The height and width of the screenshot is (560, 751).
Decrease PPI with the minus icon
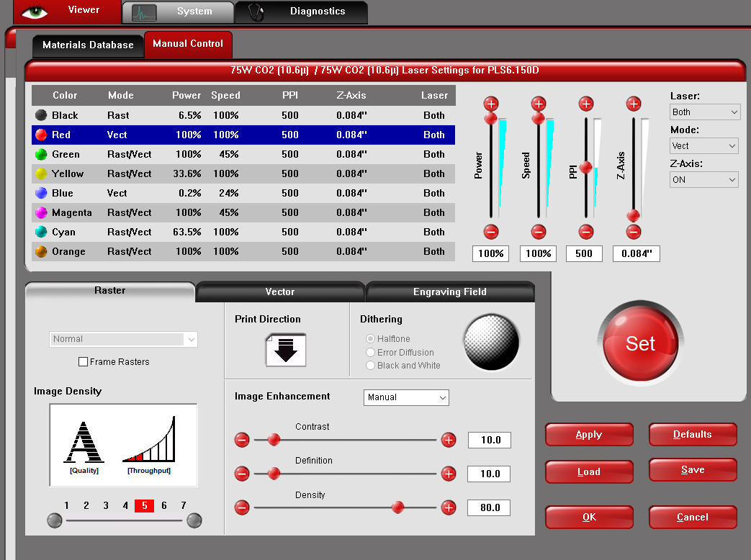coord(586,232)
